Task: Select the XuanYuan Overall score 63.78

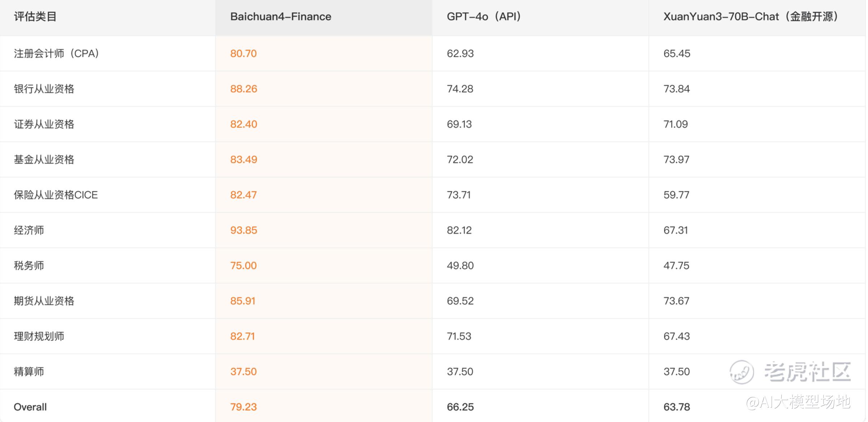Action: click(677, 407)
